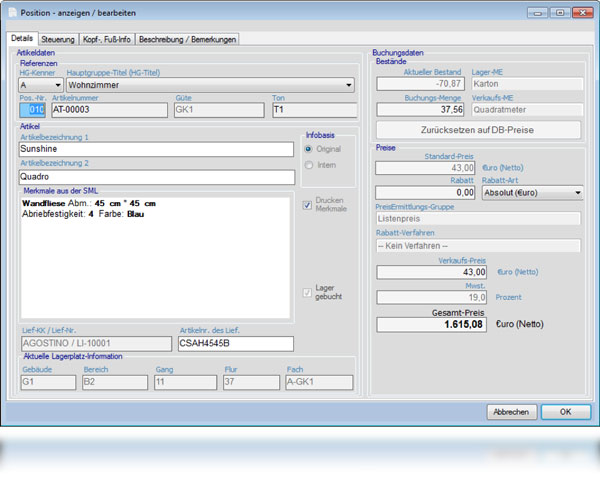This screenshot has width=600, height=490.
Task: Click the Abbrechen button
Action: click(x=512, y=412)
